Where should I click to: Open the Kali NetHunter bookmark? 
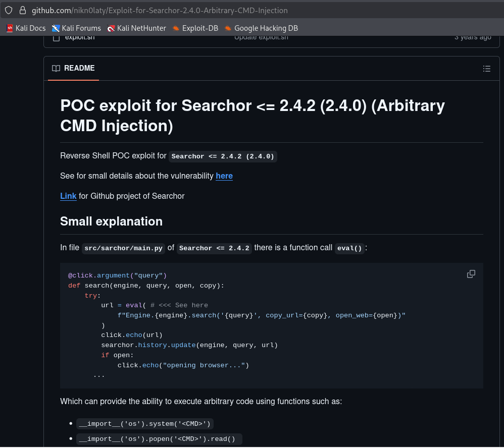(x=137, y=28)
